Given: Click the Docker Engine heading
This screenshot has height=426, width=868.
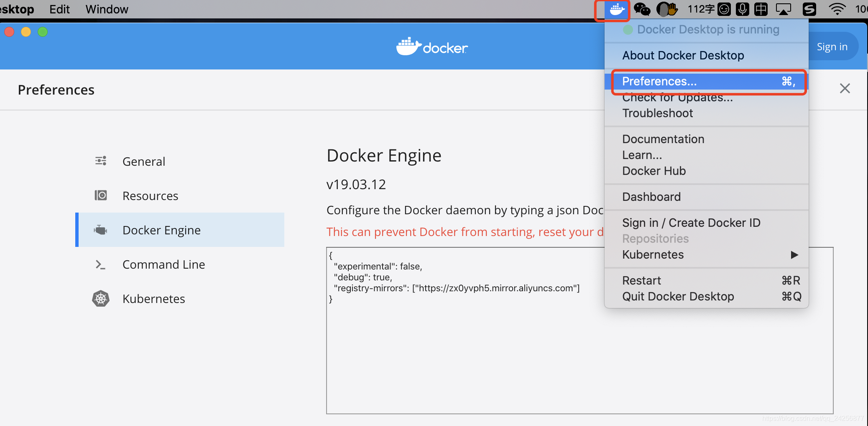Looking at the screenshot, I should [x=384, y=156].
